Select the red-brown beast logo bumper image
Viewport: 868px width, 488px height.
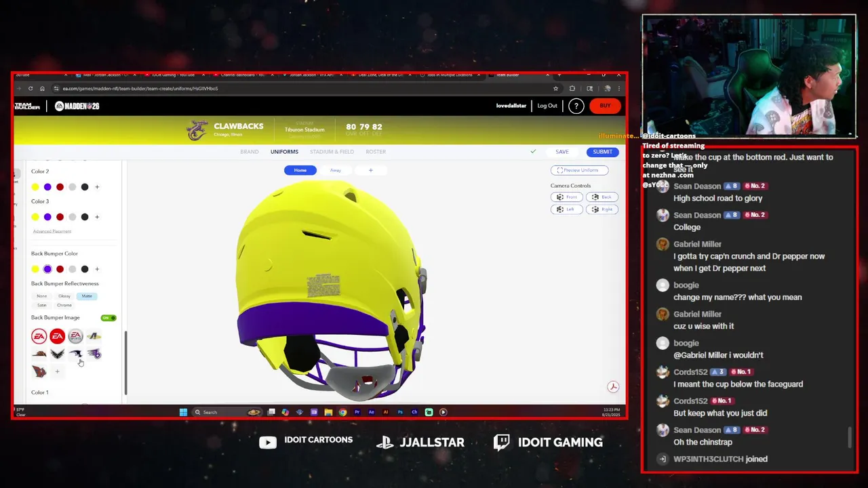click(39, 371)
